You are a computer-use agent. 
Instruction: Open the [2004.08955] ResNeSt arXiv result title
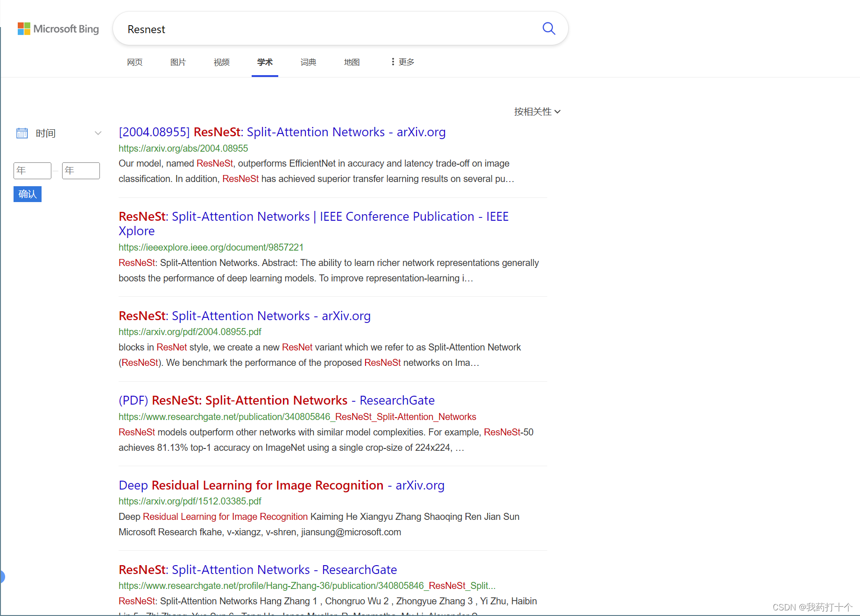(x=282, y=132)
